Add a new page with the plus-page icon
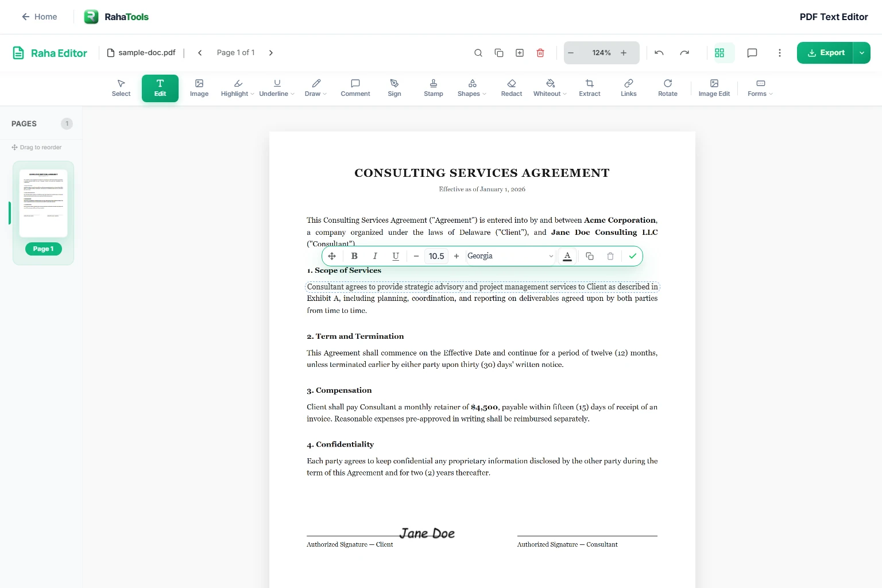 pyautogui.click(x=520, y=53)
